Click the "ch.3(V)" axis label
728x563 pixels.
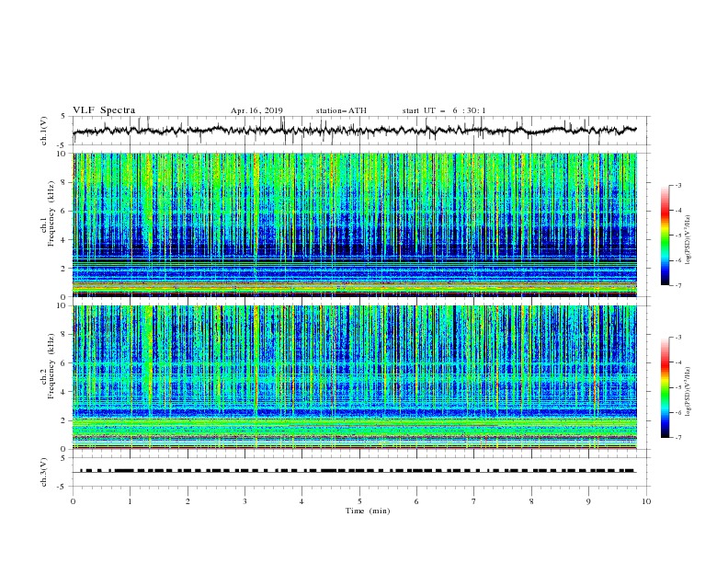pos(44,473)
